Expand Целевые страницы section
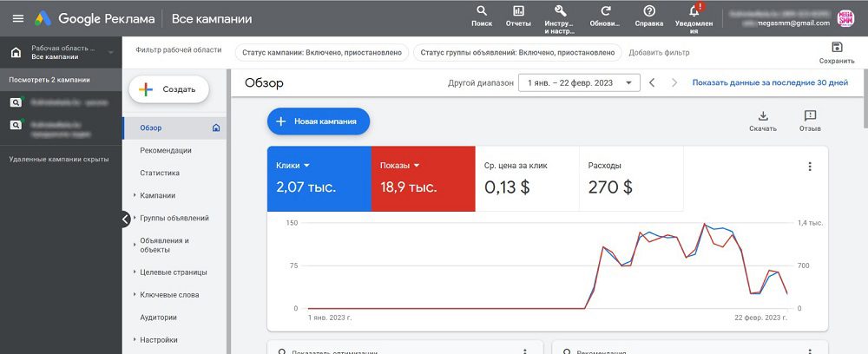 click(135, 272)
